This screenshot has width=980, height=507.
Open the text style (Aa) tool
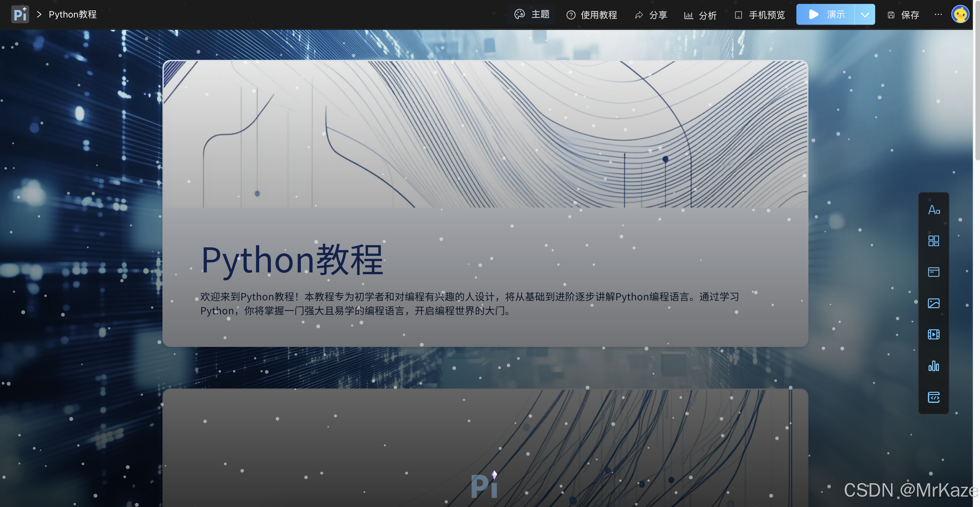coord(933,210)
